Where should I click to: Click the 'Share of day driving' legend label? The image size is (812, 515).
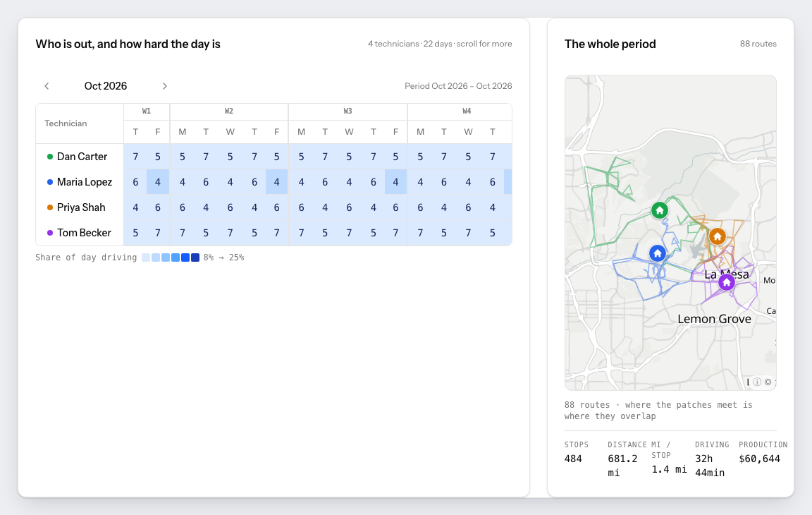click(x=86, y=257)
